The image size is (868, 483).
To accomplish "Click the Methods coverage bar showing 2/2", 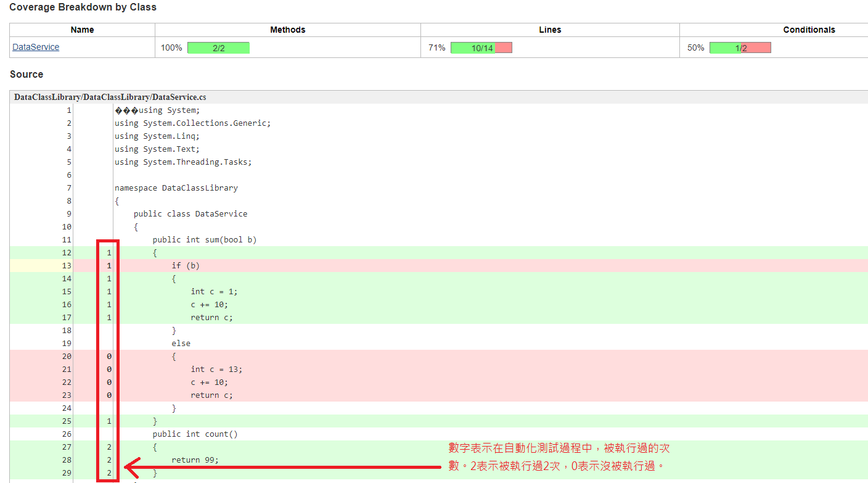I will 218,47.
